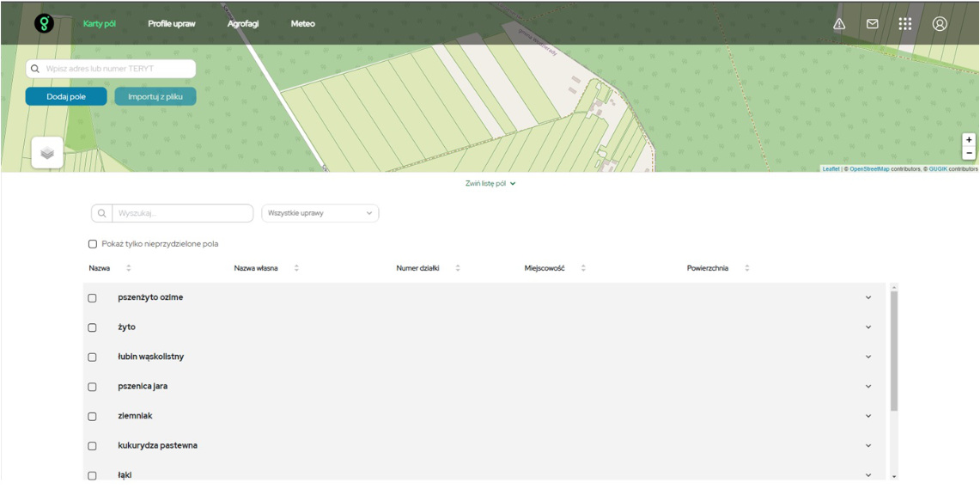This screenshot has width=980, height=495.
Task: Zoom in the map with plus
Action: (969, 140)
